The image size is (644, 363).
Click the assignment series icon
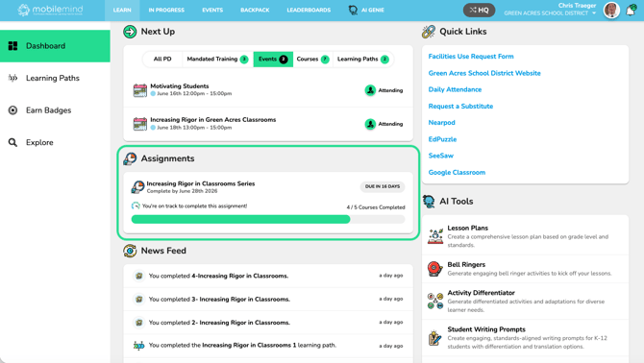[137, 187]
